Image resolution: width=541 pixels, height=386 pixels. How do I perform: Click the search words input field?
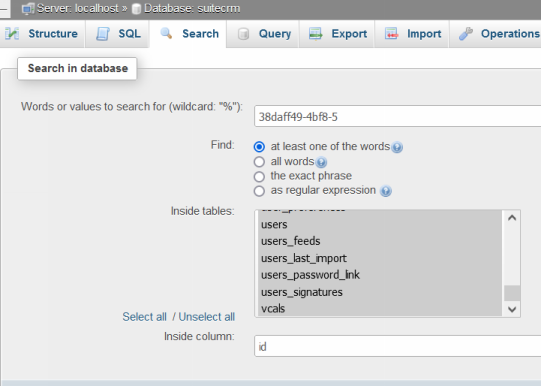[x=397, y=117]
